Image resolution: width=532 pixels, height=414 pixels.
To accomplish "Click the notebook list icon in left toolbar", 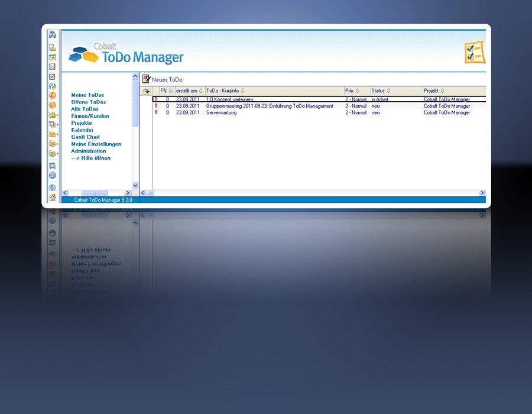I will 52,66.
